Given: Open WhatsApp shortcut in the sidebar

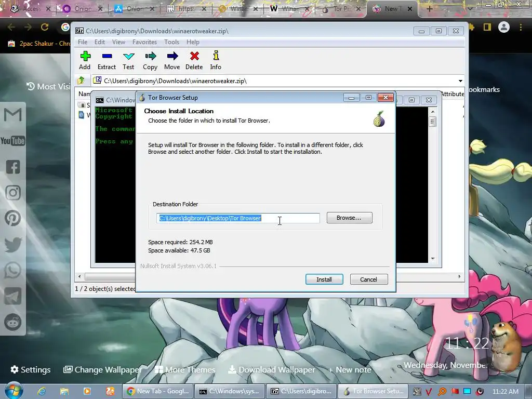Looking at the screenshot, I should (x=13, y=270).
